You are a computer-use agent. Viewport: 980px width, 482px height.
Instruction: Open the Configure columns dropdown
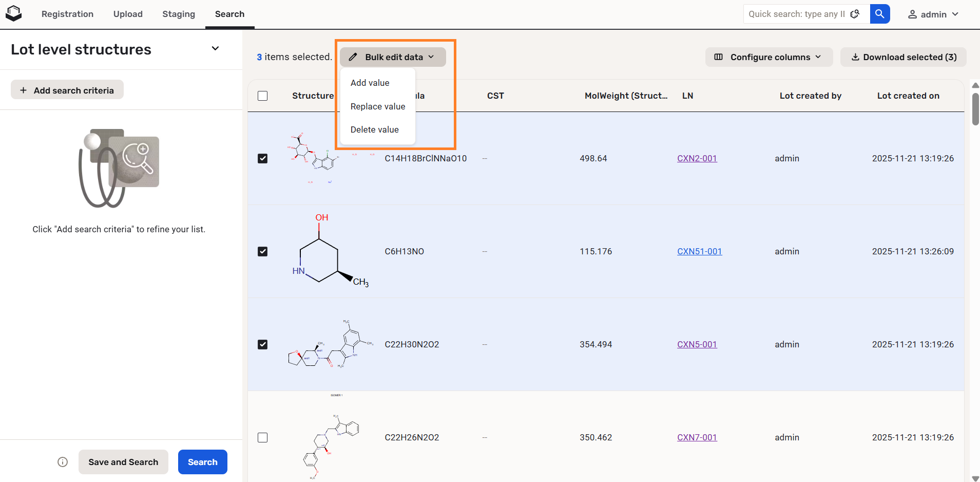click(x=769, y=57)
